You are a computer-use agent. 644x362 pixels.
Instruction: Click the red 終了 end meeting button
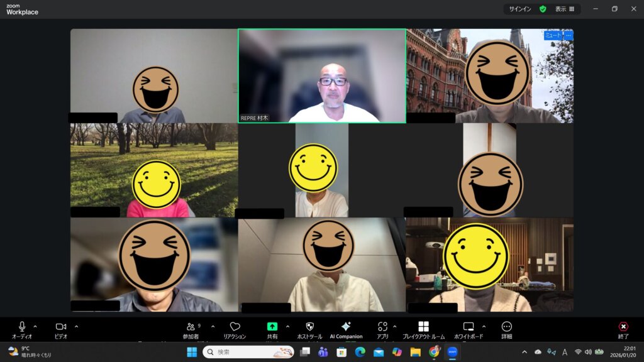pos(623,327)
